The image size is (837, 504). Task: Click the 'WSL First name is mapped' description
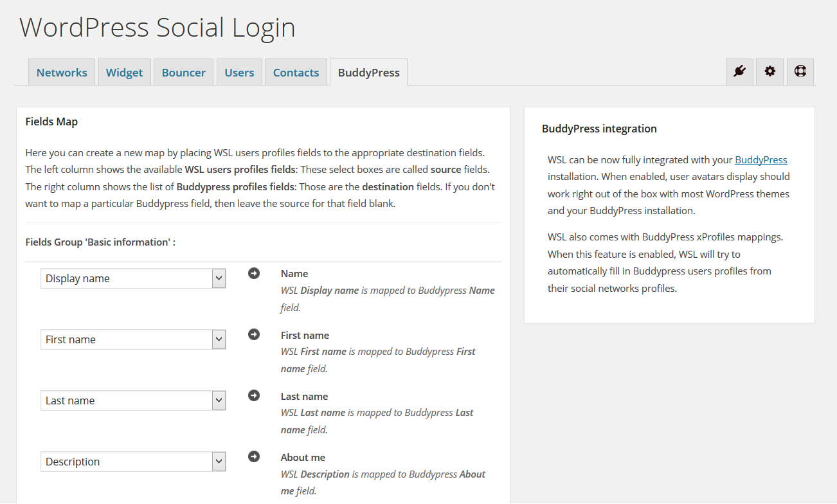pyautogui.click(x=378, y=360)
